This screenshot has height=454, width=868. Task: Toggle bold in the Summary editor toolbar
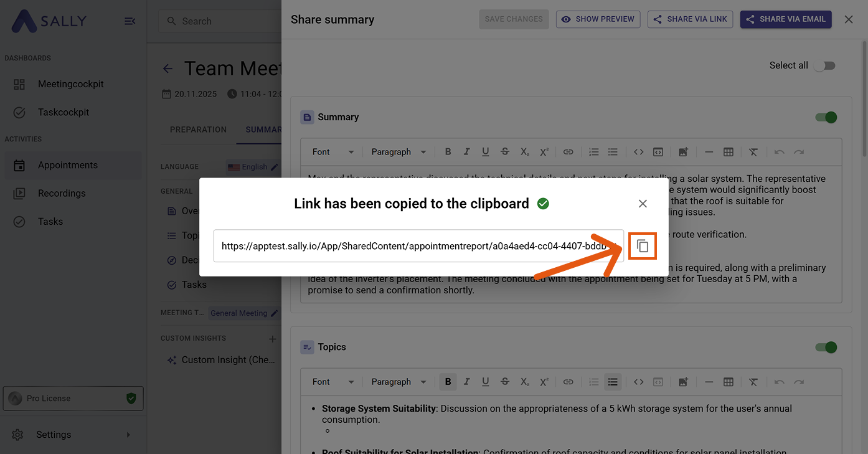(x=448, y=152)
